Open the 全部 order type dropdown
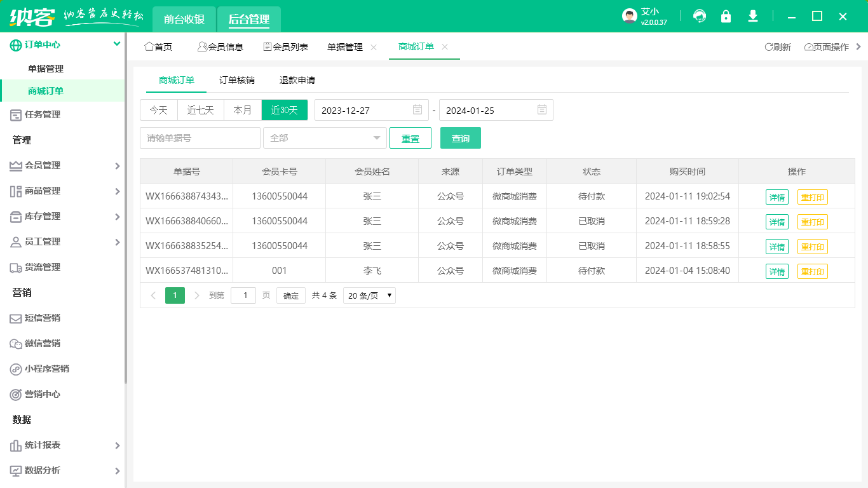 coord(325,138)
